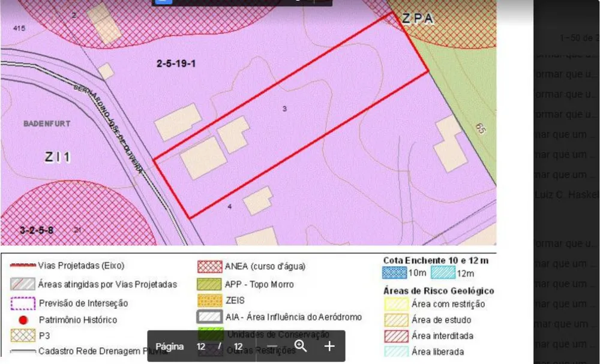This screenshot has height=364, width=600.
Task: Zoom in with the plus button
Action: click(329, 347)
